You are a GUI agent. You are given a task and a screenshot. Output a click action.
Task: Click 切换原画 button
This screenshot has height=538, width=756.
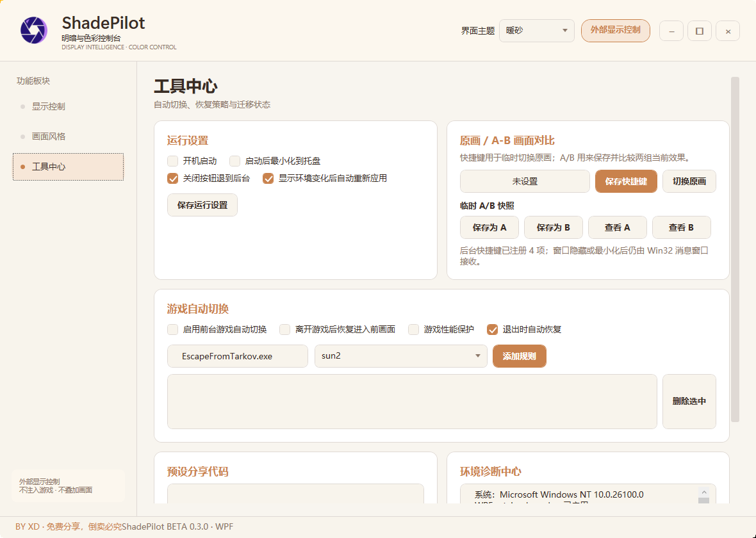coord(689,181)
